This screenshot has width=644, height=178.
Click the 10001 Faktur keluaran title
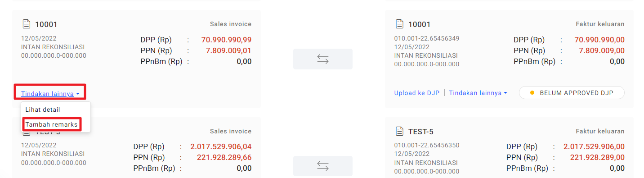tap(419, 24)
